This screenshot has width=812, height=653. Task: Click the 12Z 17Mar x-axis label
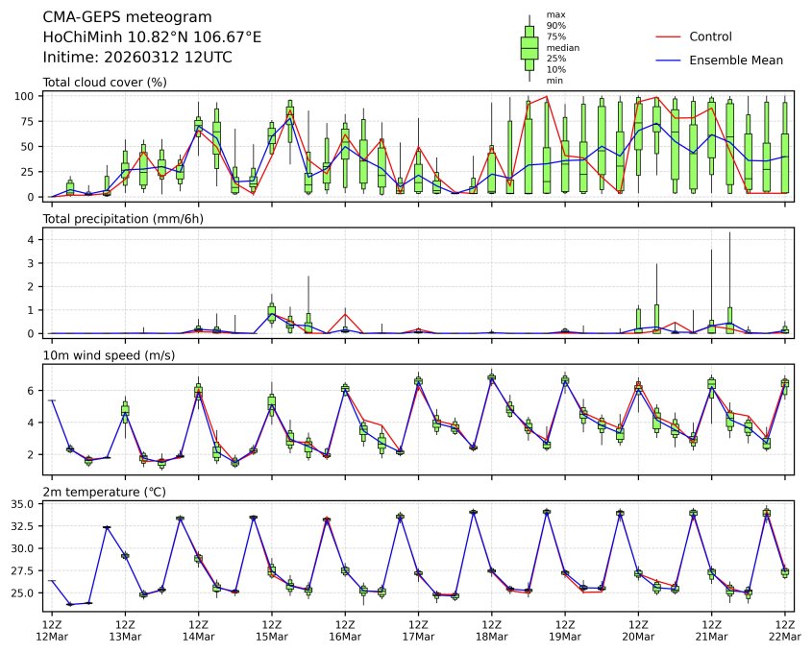(418, 629)
